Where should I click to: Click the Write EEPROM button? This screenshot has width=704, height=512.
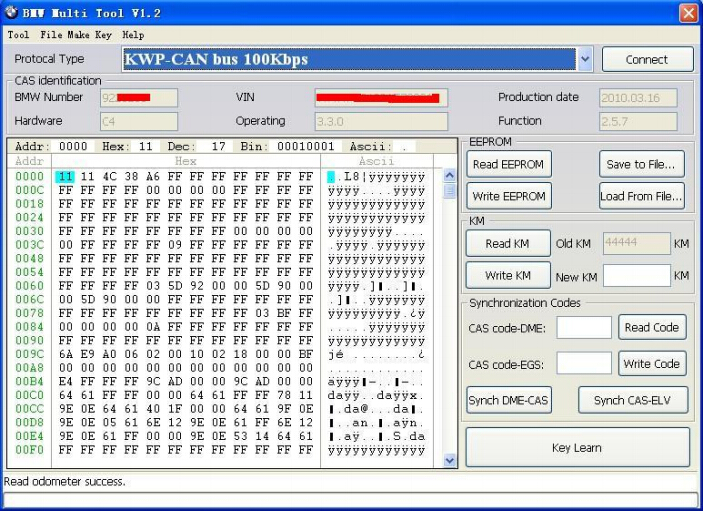pyautogui.click(x=508, y=196)
